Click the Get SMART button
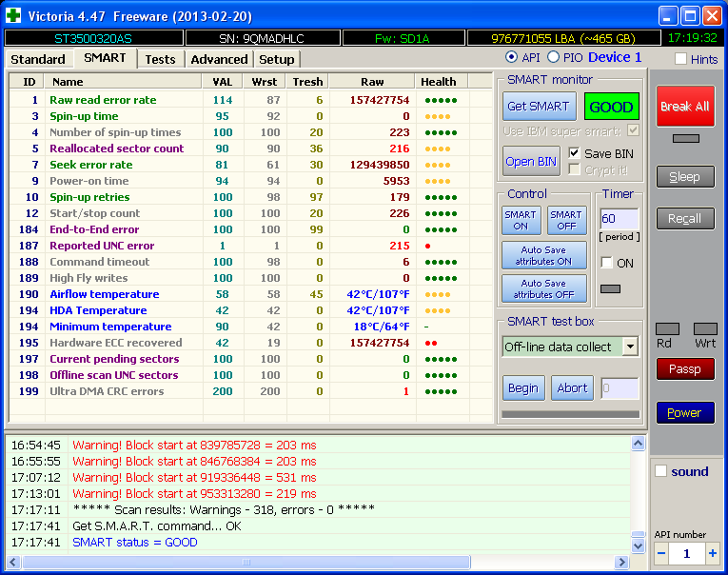The height and width of the screenshot is (575, 728). [539, 107]
